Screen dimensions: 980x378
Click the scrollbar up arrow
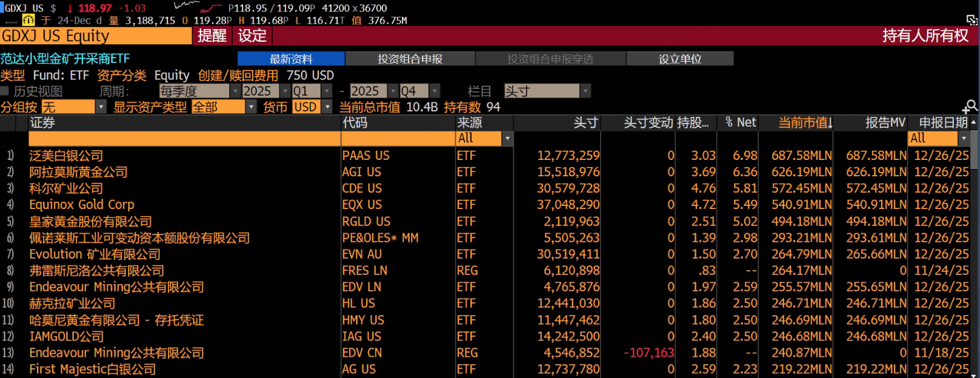pyautogui.click(x=973, y=122)
